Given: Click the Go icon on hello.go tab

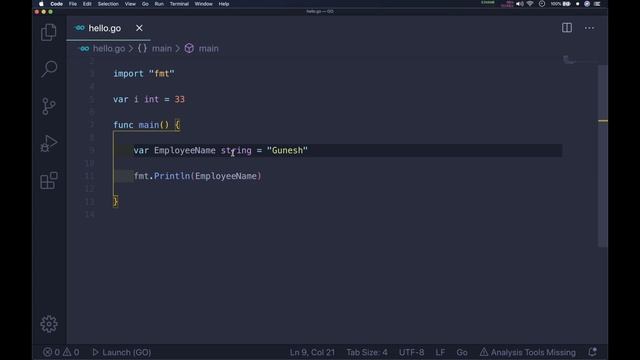Looking at the screenshot, I should [80, 28].
